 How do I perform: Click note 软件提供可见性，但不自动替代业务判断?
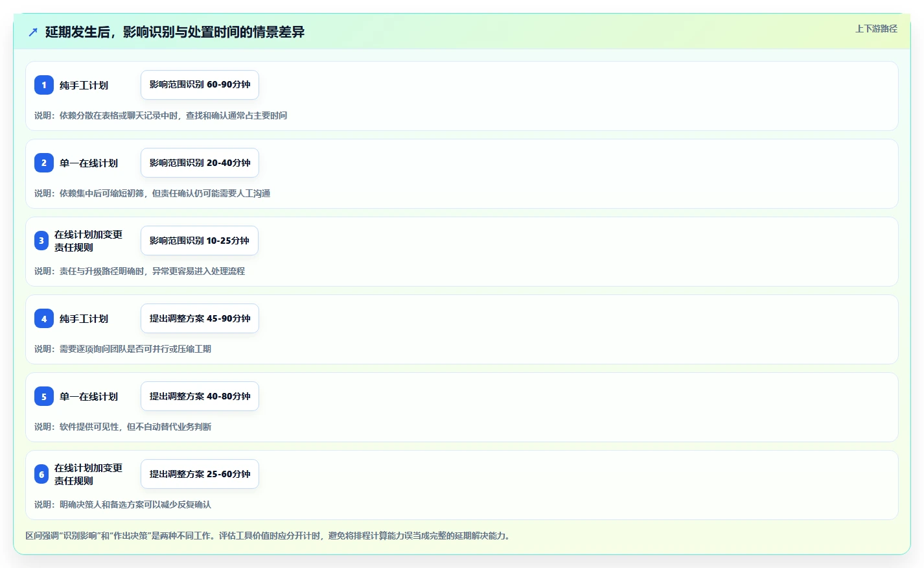coord(122,427)
